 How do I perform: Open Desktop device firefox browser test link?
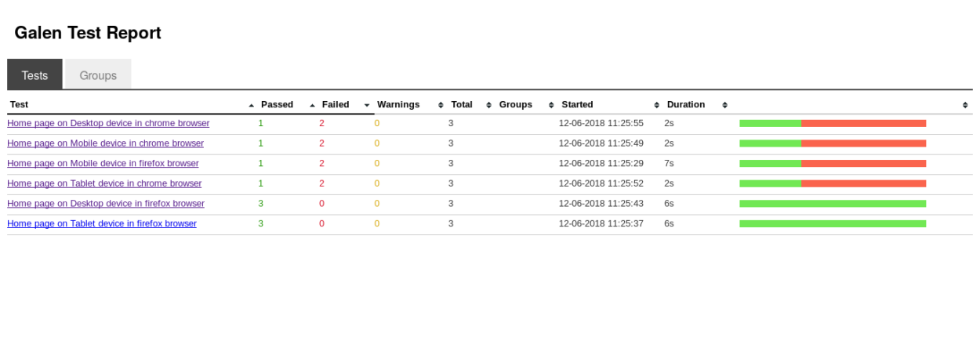106,204
